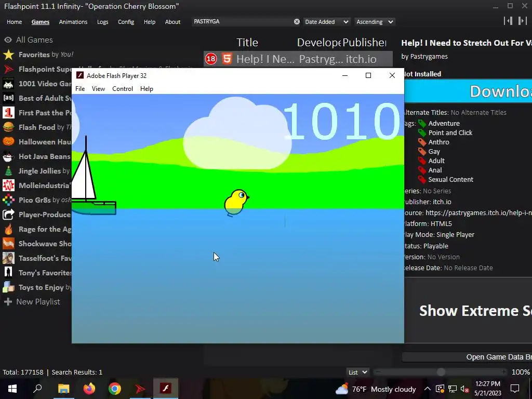This screenshot has height=399, width=532.
Task: Open the Home tab
Action: pyautogui.click(x=14, y=22)
